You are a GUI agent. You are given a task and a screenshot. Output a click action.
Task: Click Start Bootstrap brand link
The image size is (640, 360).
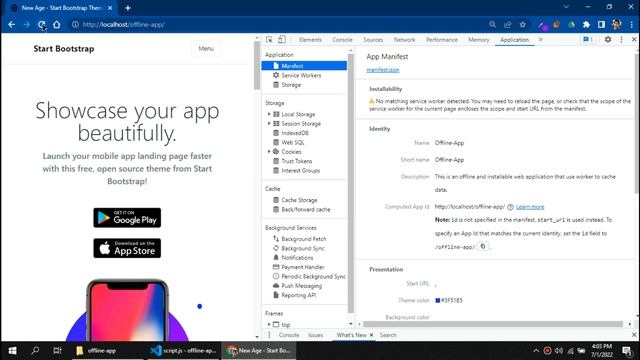coord(64,49)
